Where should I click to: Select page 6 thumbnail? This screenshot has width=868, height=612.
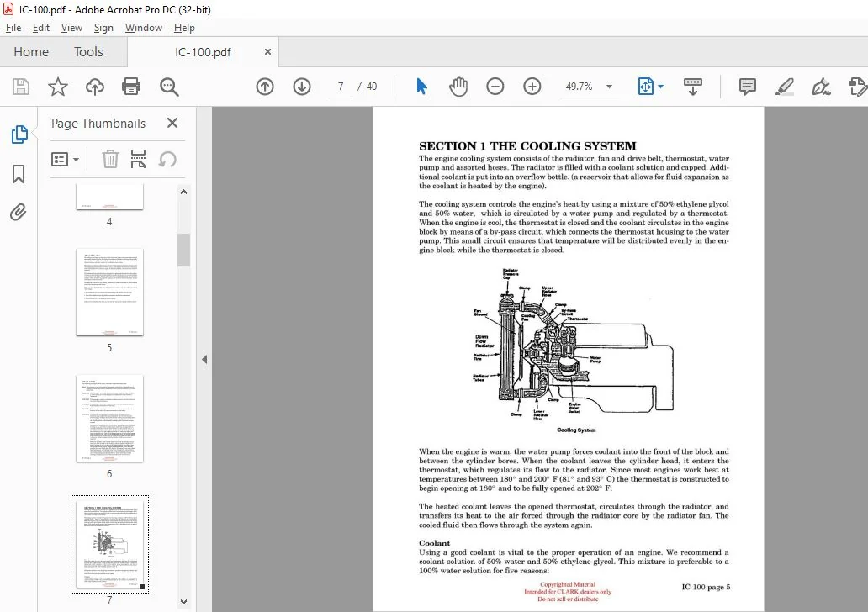pyautogui.click(x=109, y=419)
